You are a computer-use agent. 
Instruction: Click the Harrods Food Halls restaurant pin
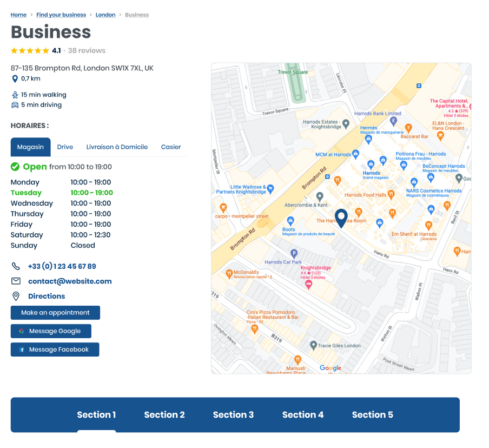[x=391, y=195]
